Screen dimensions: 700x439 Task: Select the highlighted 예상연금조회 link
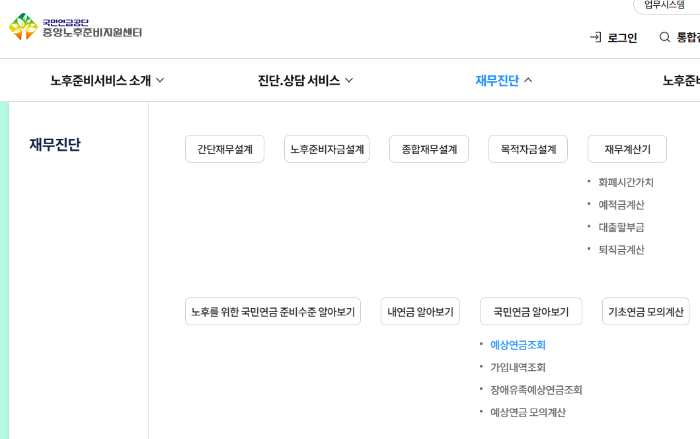pyautogui.click(x=518, y=345)
